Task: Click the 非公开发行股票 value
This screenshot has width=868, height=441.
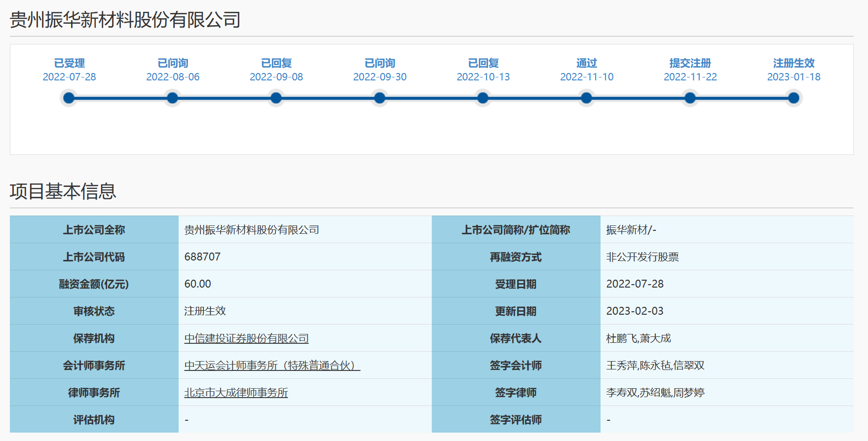Action: (x=642, y=257)
